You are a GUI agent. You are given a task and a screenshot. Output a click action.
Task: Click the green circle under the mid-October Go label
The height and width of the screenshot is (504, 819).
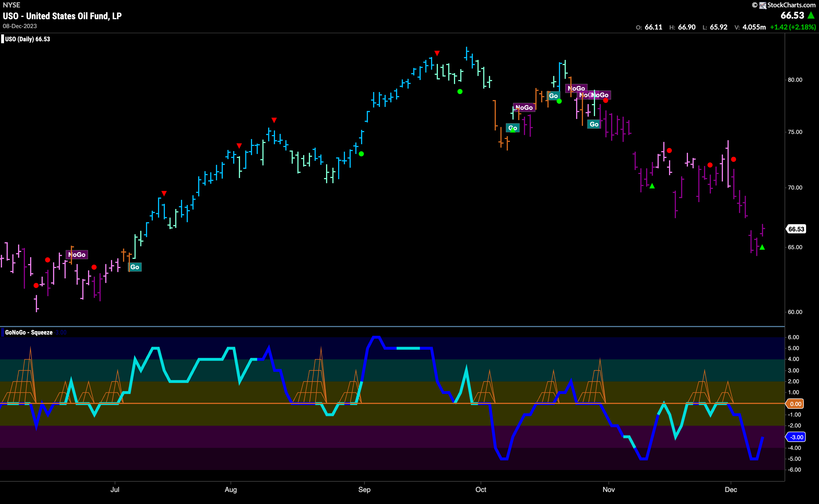559,101
